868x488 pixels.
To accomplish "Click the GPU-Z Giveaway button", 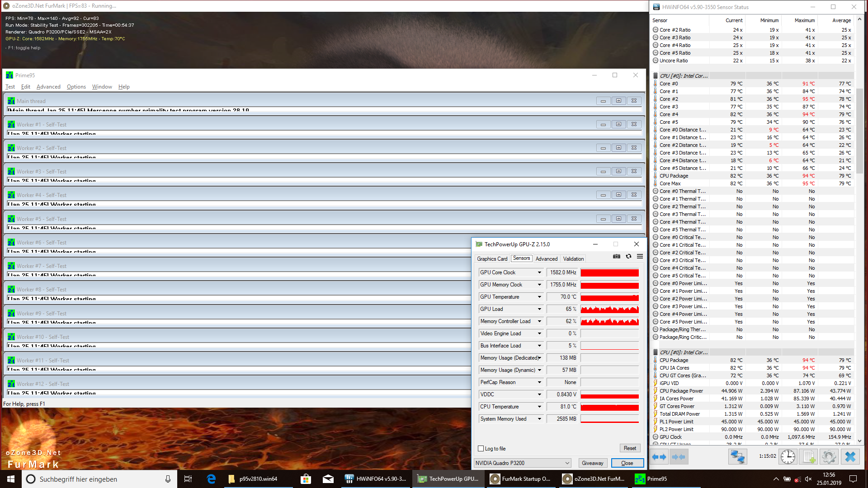I will tap(592, 463).
